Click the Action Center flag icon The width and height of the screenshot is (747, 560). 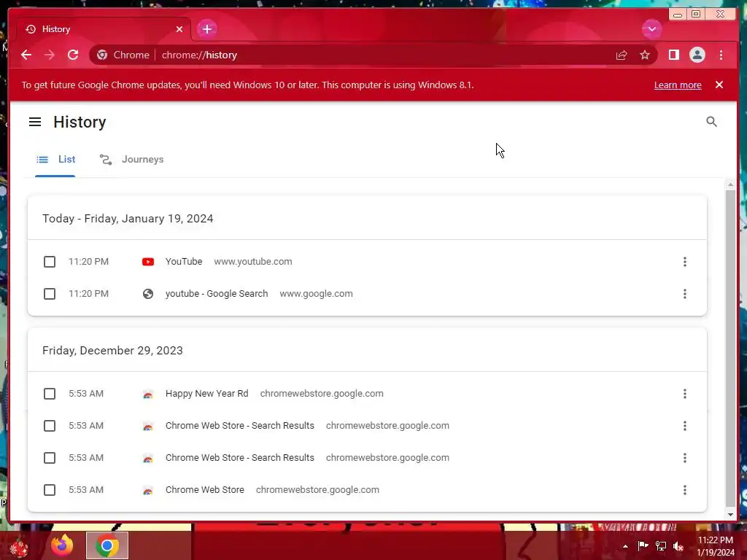pyautogui.click(x=643, y=546)
